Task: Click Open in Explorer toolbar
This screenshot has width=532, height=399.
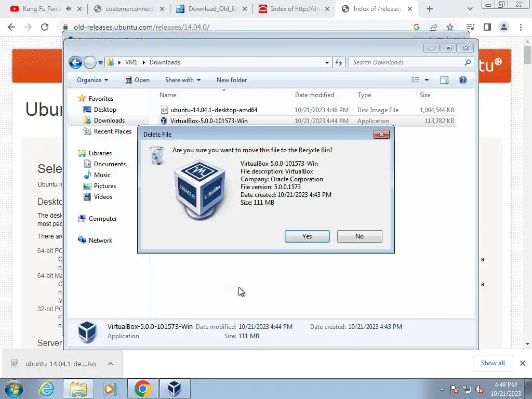Action: (x=137, y=80)
